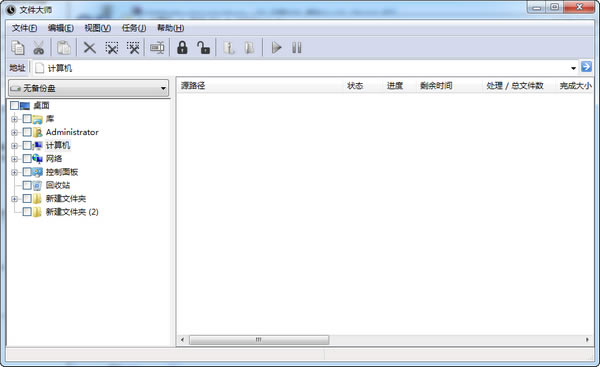Screen dimensions: 600x367
Task: Click the 控制面板 control panel icon
Action: tap(38, 172)
